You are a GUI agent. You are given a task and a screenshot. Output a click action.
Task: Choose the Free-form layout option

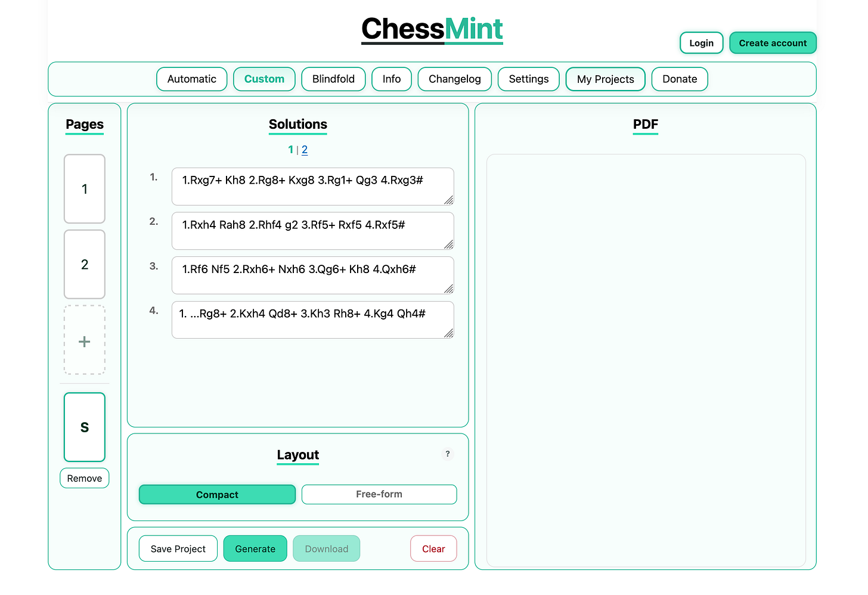tap(379, 494)
